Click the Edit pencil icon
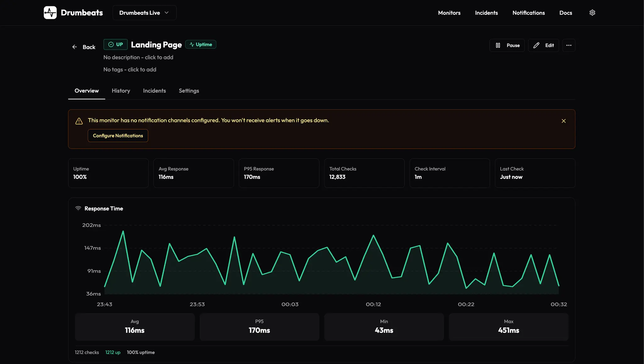Viewport: 644px width, 364px height. pos(536,45)
